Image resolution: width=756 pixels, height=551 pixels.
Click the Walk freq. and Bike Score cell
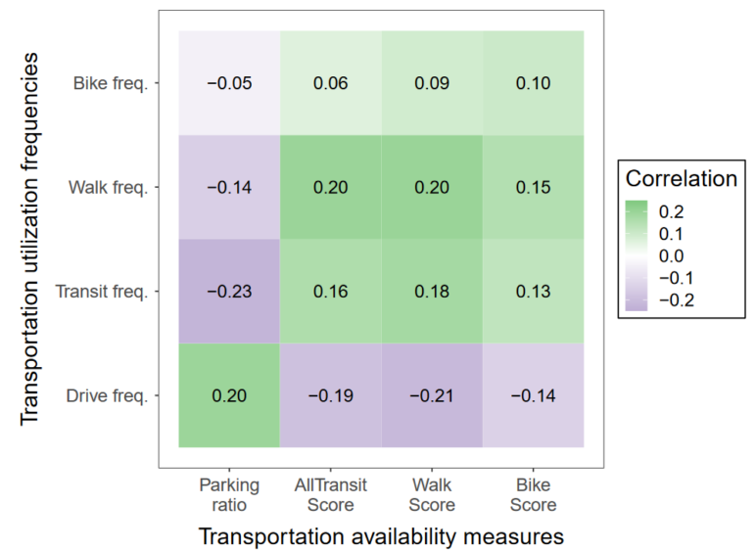click(534, 187)
